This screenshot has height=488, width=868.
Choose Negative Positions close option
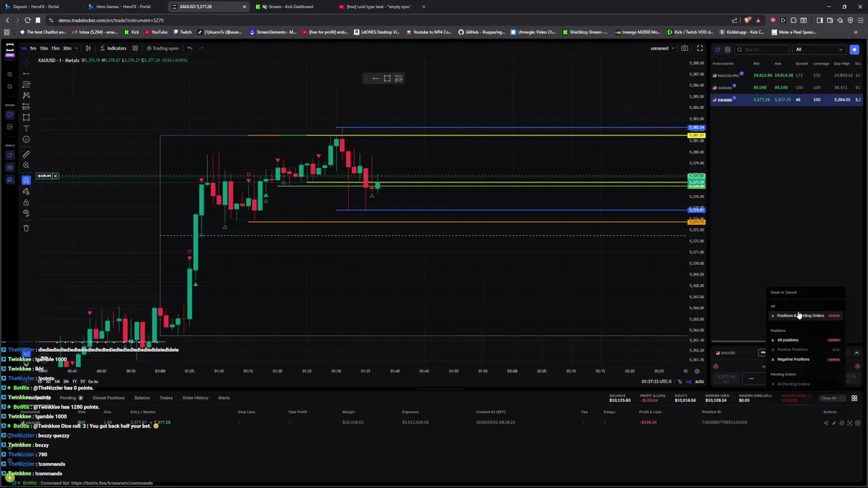(x=806, y=359)
